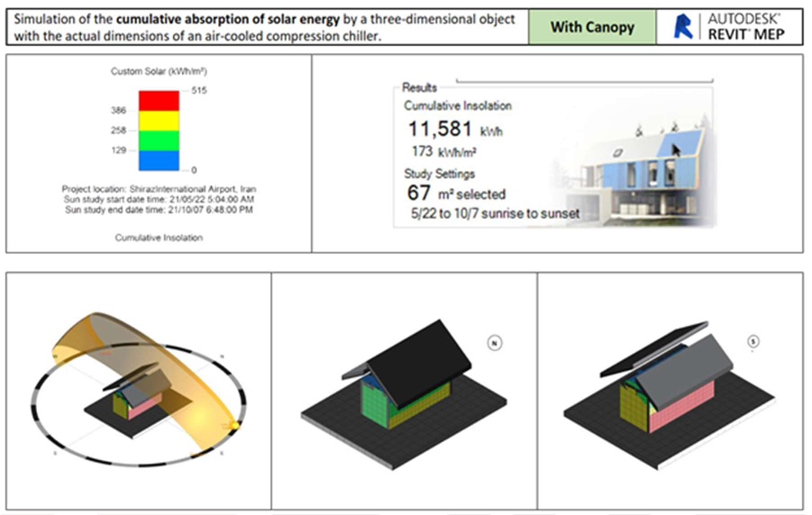Click the Custom Solar legend title
The width and height of the screenshot is (812, 515).
point(159,70)
